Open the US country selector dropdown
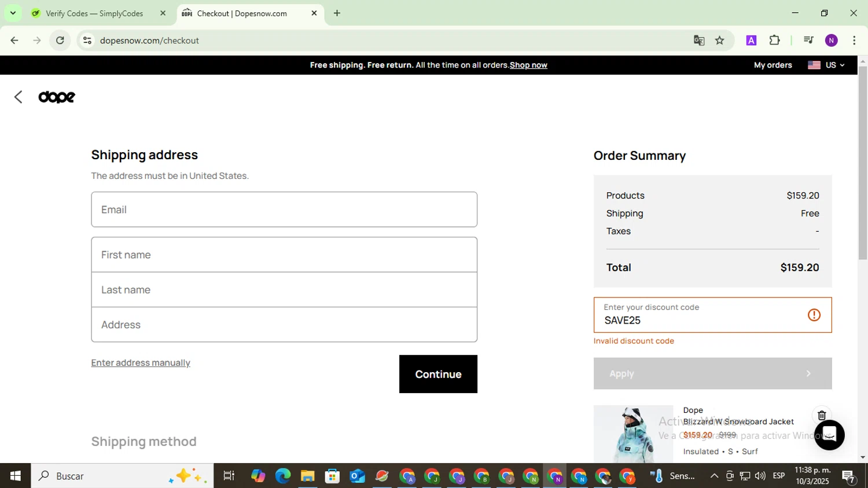This screenshot has height=488, width=868. [826, 65]
